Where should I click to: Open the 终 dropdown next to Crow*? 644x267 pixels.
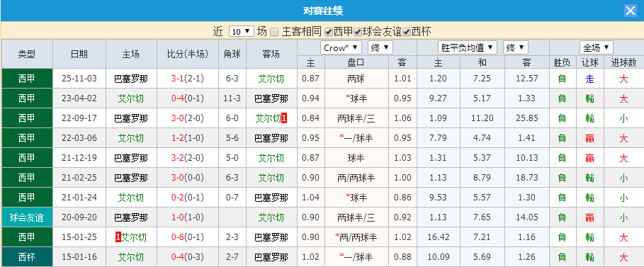tap(380, 47)
